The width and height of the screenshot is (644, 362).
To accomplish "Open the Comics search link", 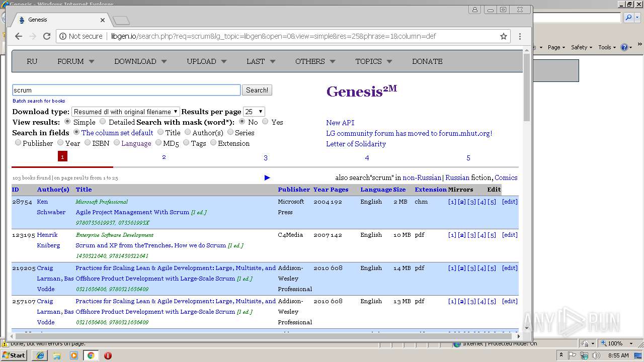I will point(506,177).
